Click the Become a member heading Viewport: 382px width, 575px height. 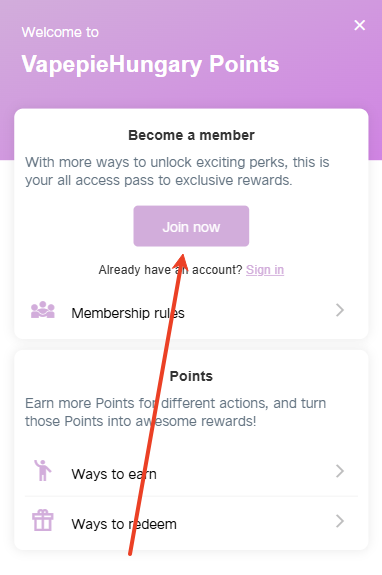click(x=191, y=135)
